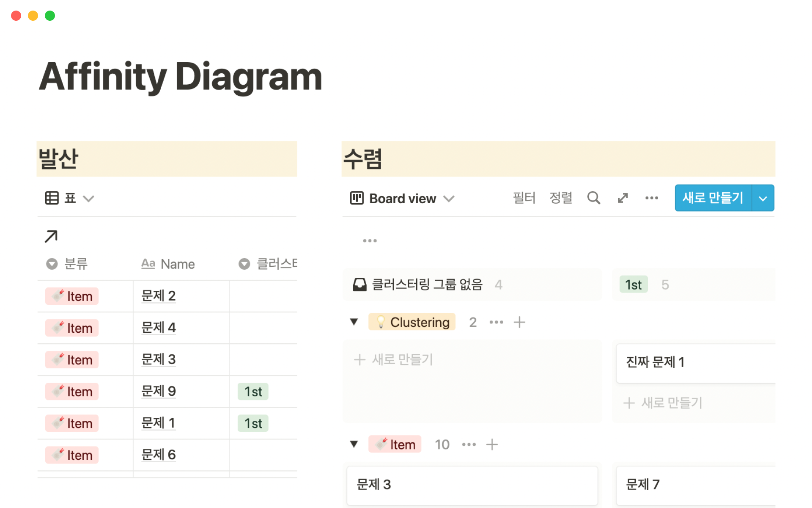Screen dimensions: 812x508
Task: Expand the board view to full screen
Action: click(x=622, y=198)
